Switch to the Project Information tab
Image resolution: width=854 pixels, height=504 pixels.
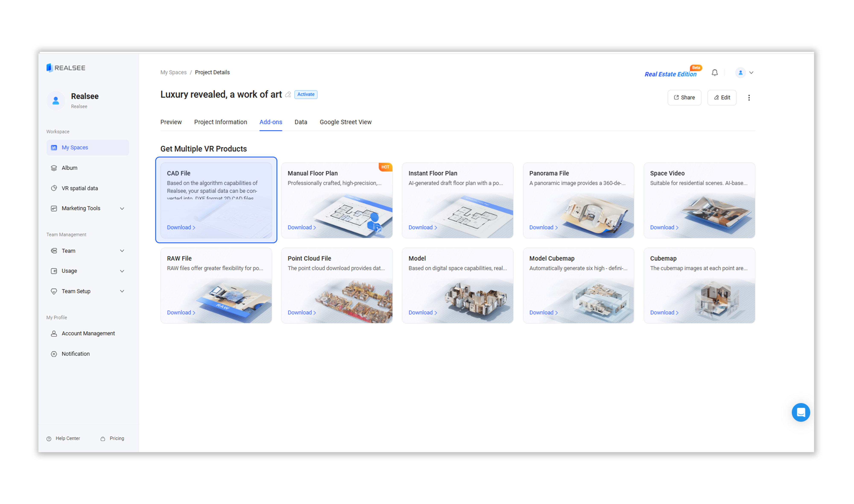pyautogui.click(x=220, y=122)
